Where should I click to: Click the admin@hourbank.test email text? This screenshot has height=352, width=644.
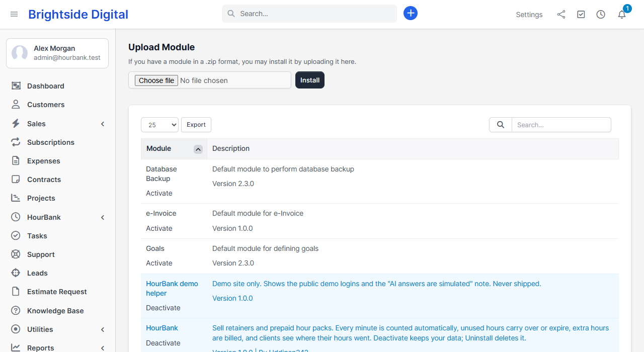tap(67, 58)
